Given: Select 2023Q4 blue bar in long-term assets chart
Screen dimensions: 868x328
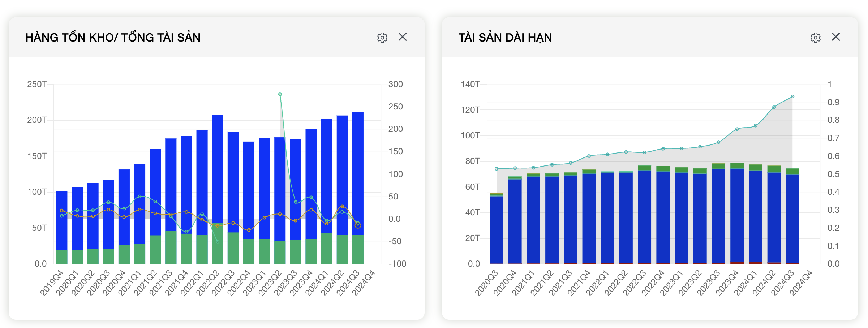Looking at the screenshot, I should tap(737, 215).
